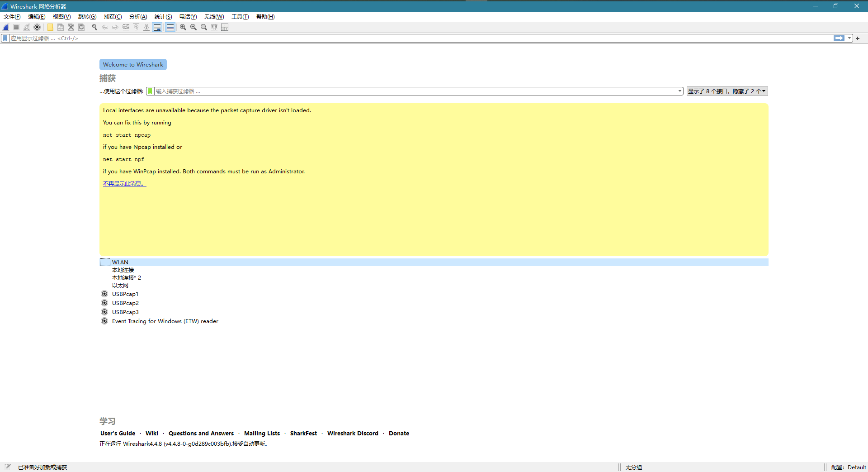Click the expert info icon in status bar
Viewport: 868px width, 472px height.
[8, 467]
